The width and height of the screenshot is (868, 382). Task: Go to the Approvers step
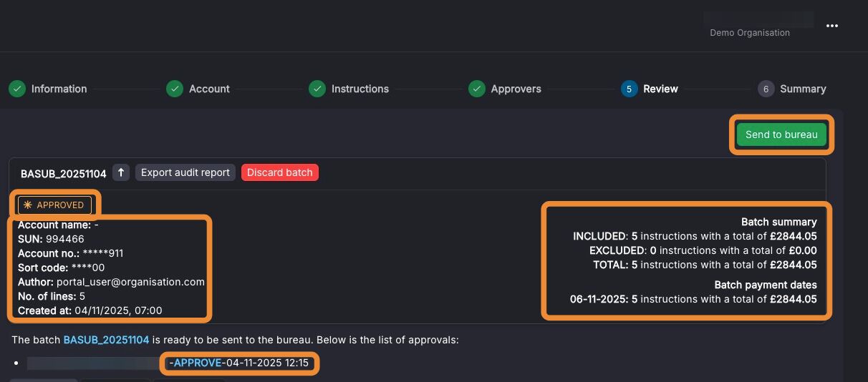(516, 89)
